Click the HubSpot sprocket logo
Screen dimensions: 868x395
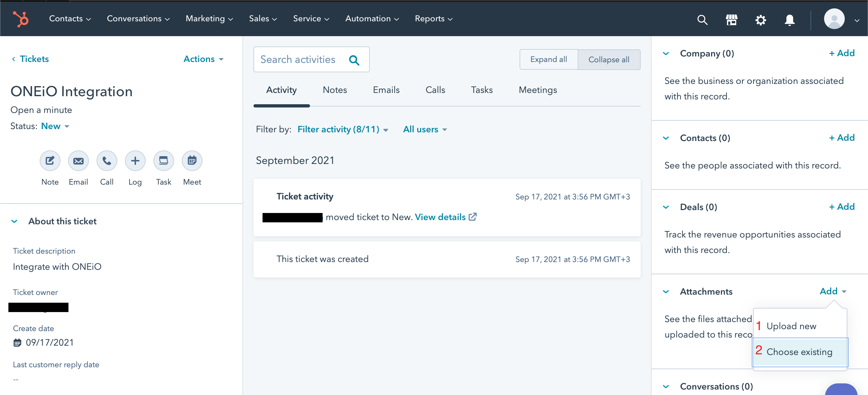click(x=21, y=18)
